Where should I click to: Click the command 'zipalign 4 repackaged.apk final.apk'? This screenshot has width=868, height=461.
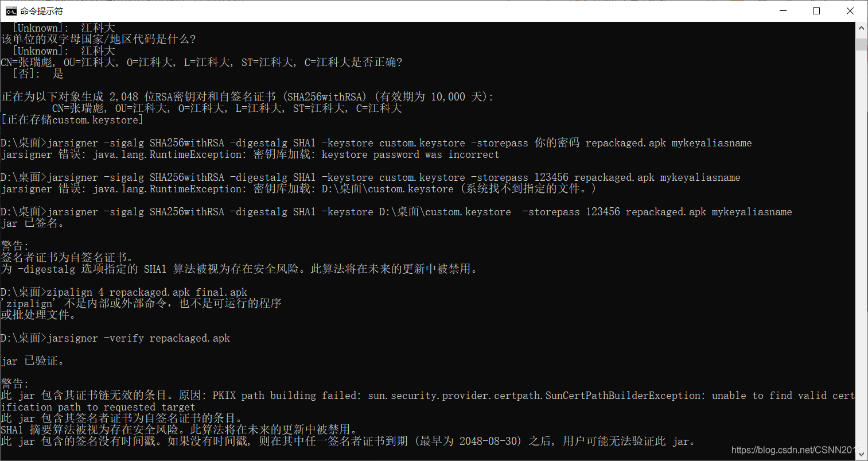[x=124, y=292]
